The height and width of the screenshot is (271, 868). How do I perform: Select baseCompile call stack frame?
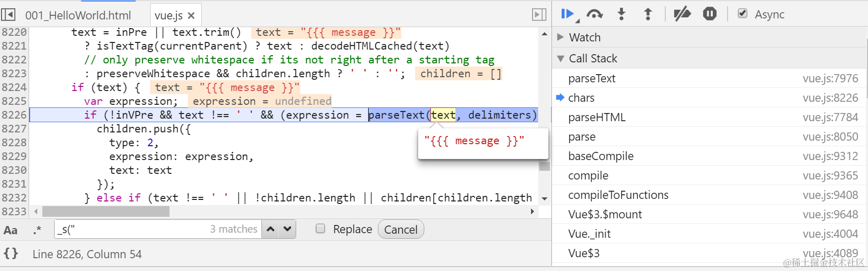click(x=710, y=156)
